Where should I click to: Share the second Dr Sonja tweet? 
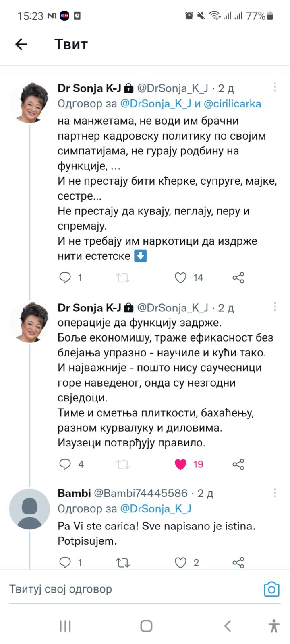238,464
